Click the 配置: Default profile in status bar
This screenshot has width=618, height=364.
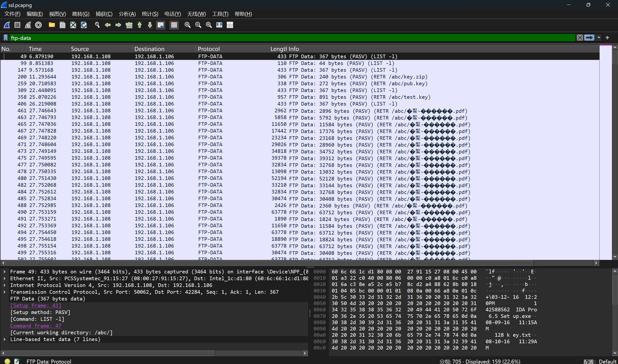(600, 361)
